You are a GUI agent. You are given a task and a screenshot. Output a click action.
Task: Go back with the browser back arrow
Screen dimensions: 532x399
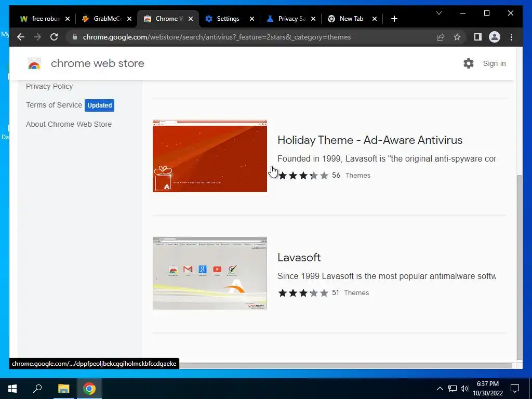[21, 37]
